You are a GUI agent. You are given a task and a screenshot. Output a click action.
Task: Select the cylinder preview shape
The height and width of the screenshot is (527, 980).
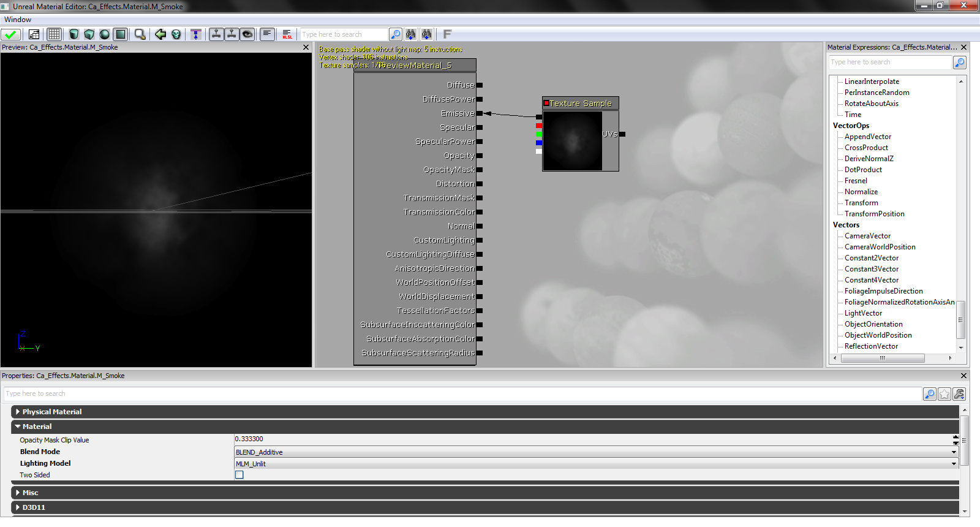[x=74, y=34]
